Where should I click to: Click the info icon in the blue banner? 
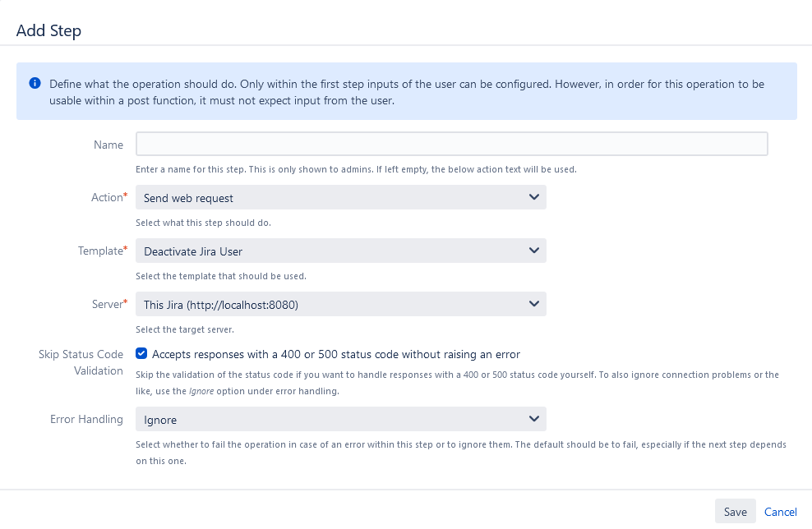click(x=35, y=84)
